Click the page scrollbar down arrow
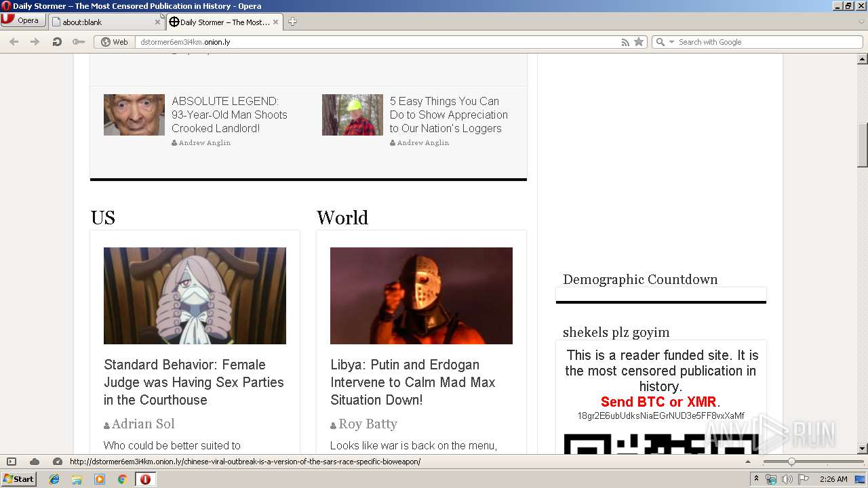868x488 pixels. click(863, 449)
